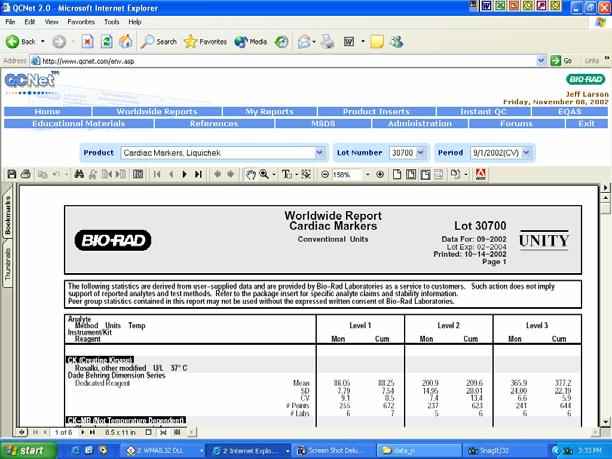
Task: Open IE Search pane
Action: tap(158, 41)
